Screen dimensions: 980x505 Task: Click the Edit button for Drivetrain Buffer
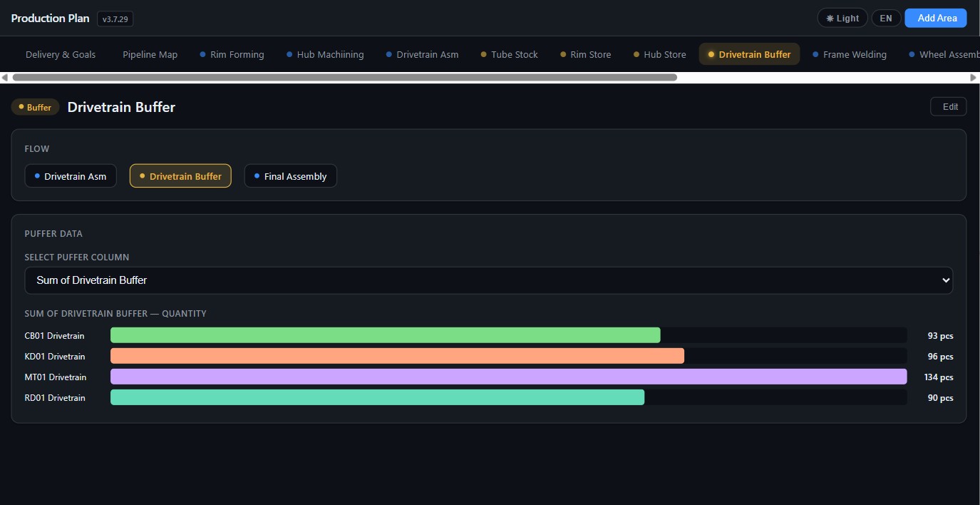point(949,106)
